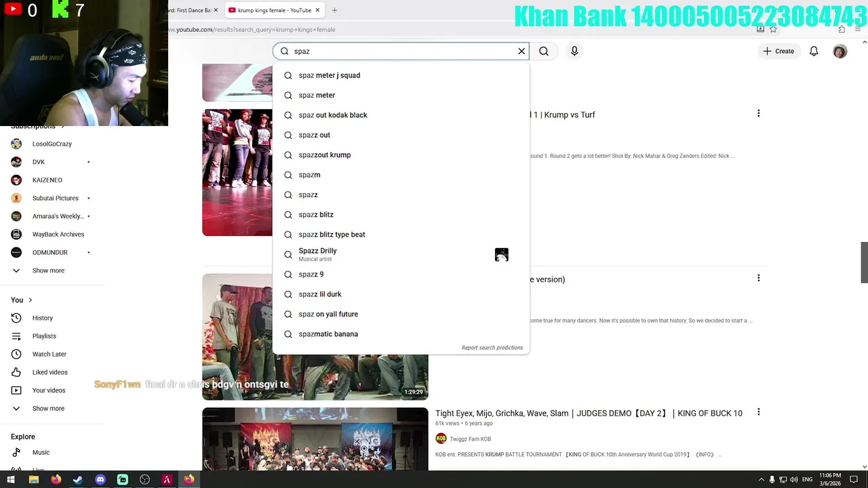
Task: Expand the You section chevron
Action: click(x=30, y=300)
